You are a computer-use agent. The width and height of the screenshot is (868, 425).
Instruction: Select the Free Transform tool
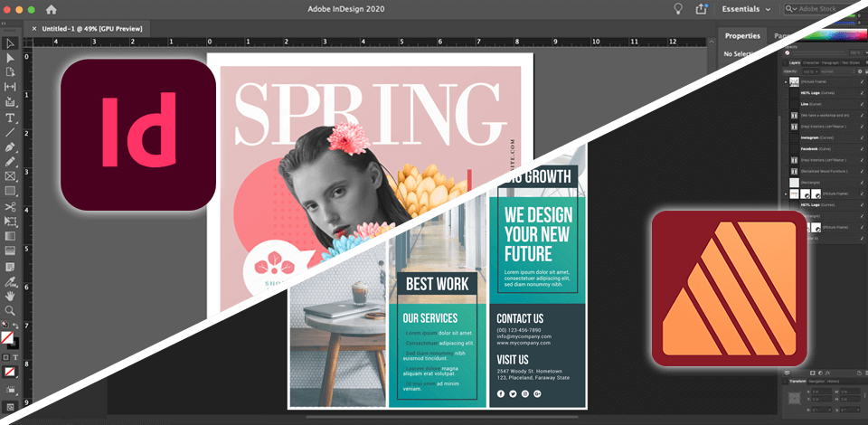tap(10, 222)
